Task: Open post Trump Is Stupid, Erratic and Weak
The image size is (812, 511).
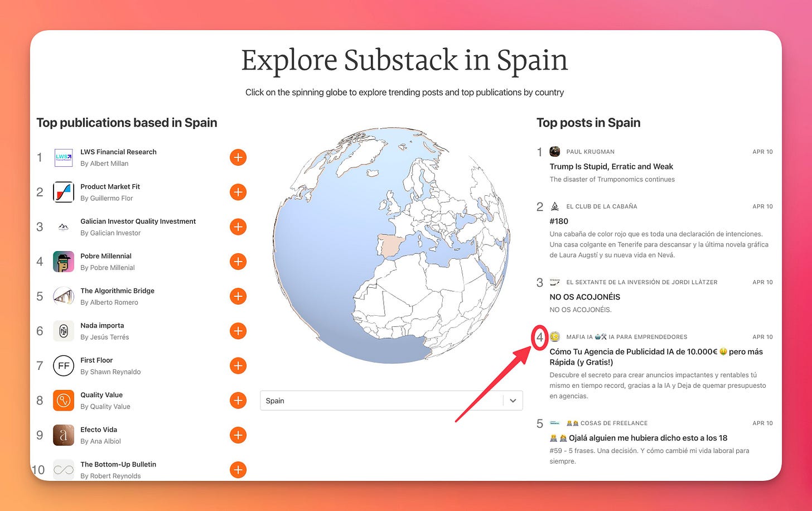Action: tap(611, 166)
